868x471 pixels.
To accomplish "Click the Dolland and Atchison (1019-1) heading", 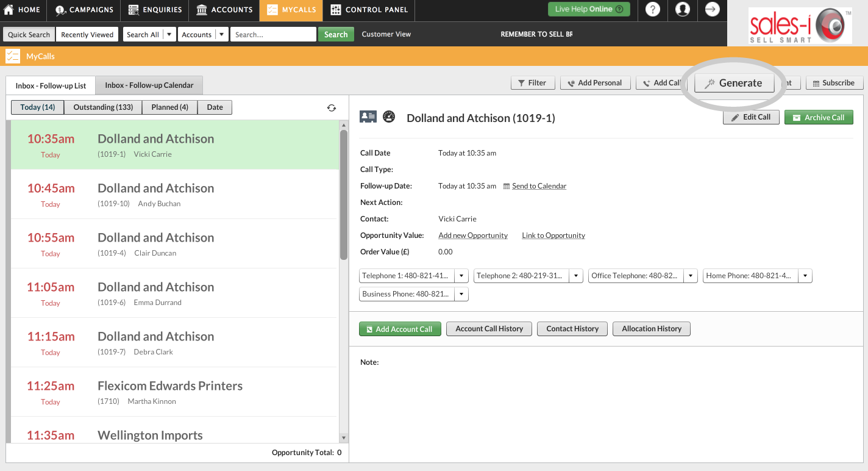I will pos(480,118).
